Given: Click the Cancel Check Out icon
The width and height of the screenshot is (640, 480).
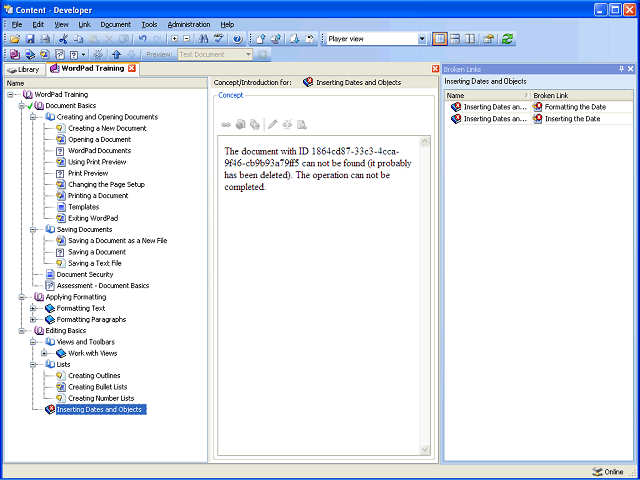Looking at the screenshot, I should (x=310, y=39).
